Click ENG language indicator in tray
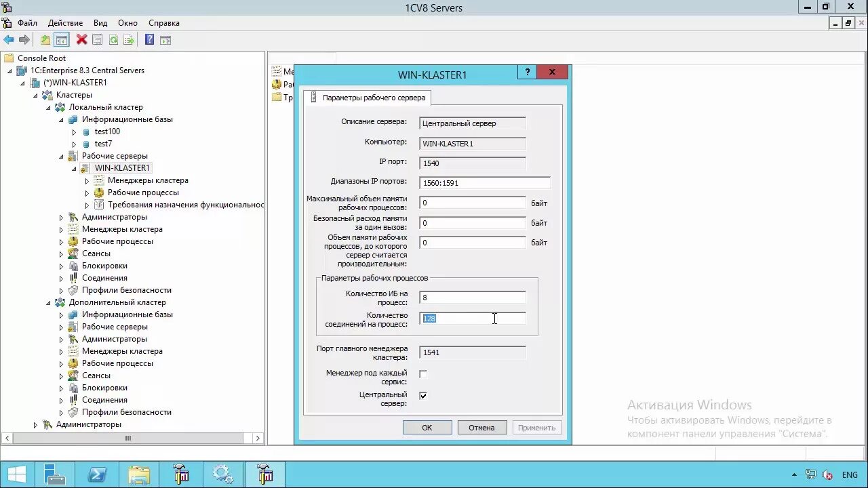The width and height of the screenshot is (868, 488). pyautogui.click(x=850, y=475)
